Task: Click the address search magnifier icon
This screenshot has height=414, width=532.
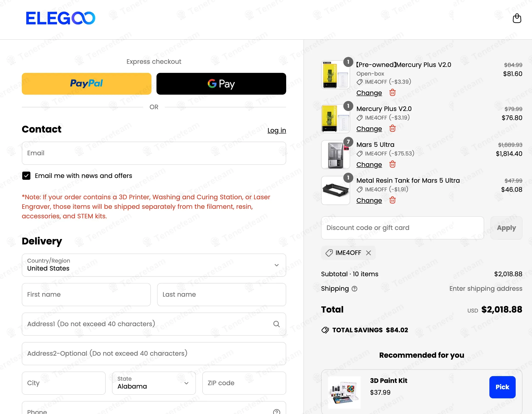Action: [276, 324]
